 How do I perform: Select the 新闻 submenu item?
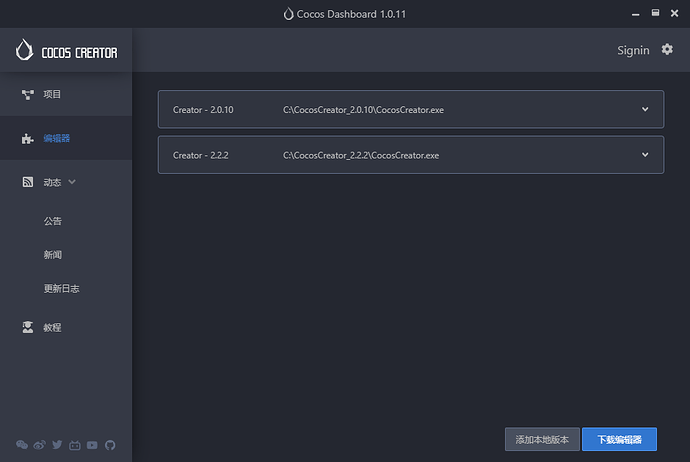point(53,255)
